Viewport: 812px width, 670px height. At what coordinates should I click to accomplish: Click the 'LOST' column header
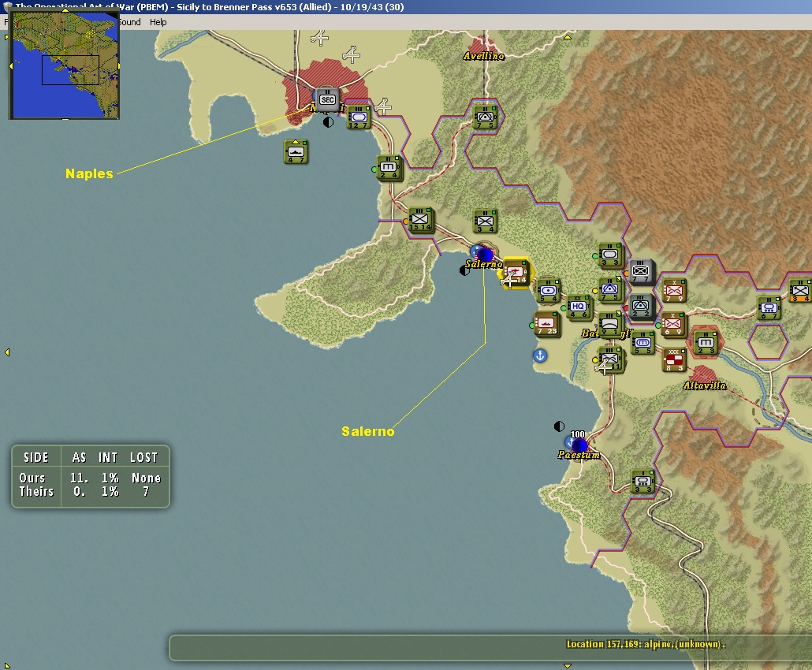point(143,457)
